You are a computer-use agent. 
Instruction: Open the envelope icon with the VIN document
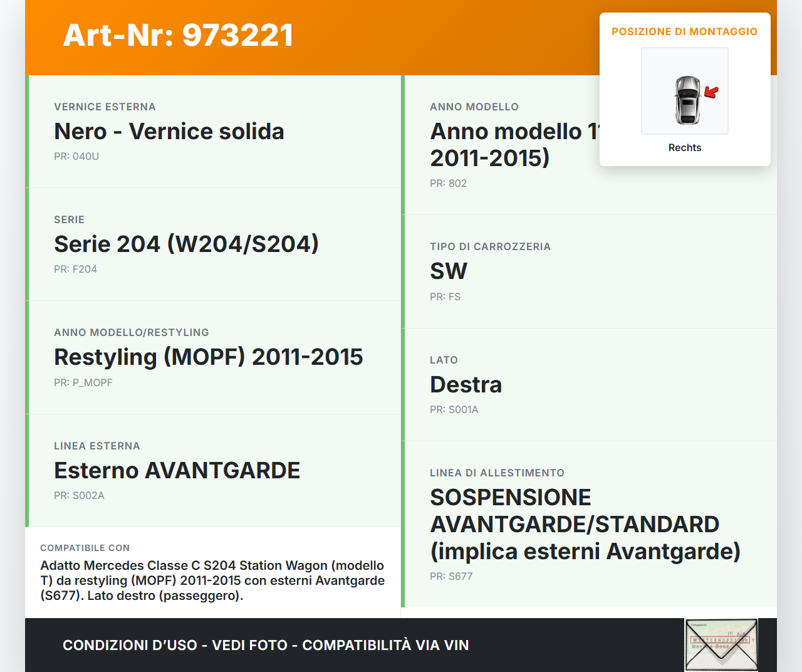pos(721,645)
